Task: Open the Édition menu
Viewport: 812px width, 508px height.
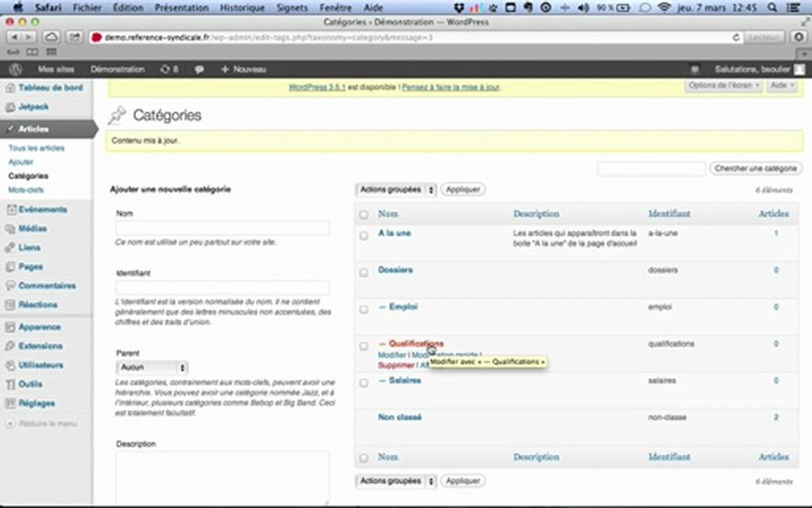Action: pos(128,8)
